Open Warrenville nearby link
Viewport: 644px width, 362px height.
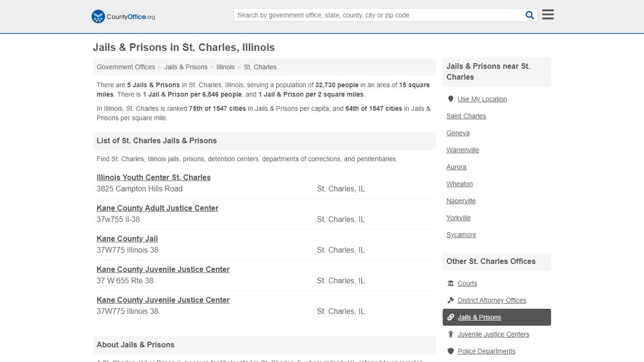[x=463, y=150]
